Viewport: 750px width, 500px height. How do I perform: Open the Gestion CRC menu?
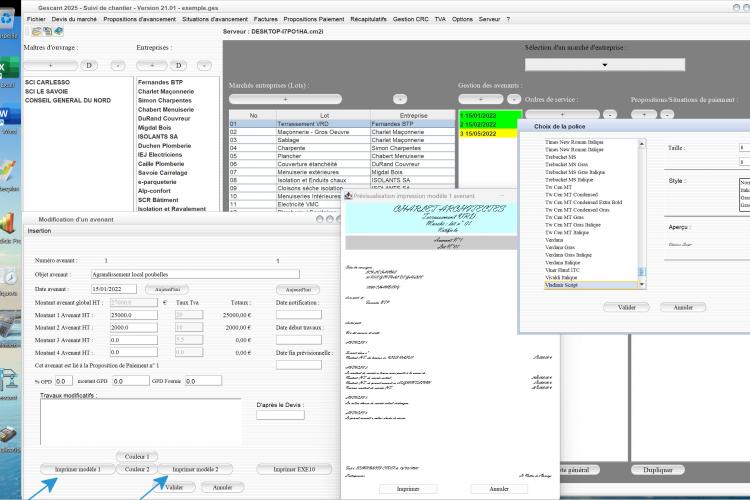[410, 19]
